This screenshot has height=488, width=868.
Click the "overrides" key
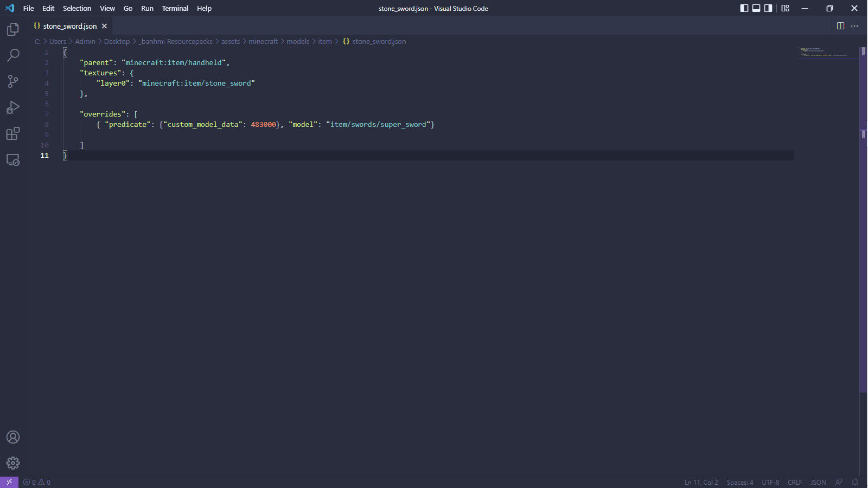(x=103, y=114)
